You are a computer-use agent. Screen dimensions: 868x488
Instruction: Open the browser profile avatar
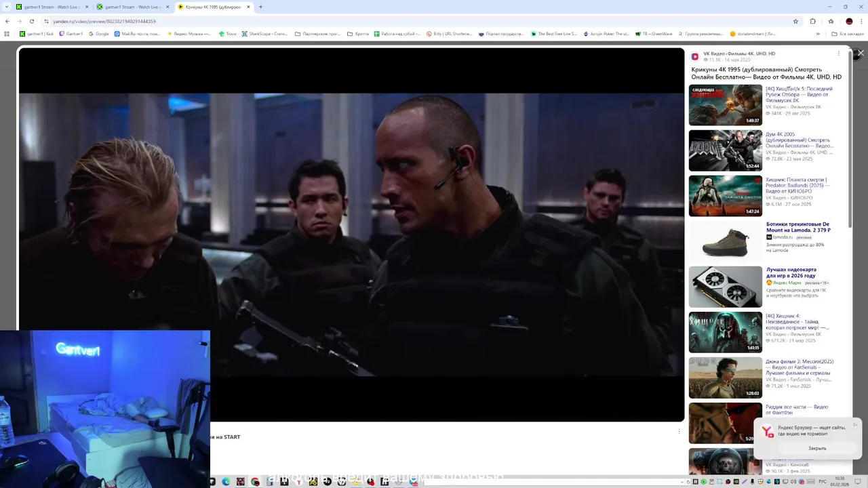click(849, 21)
